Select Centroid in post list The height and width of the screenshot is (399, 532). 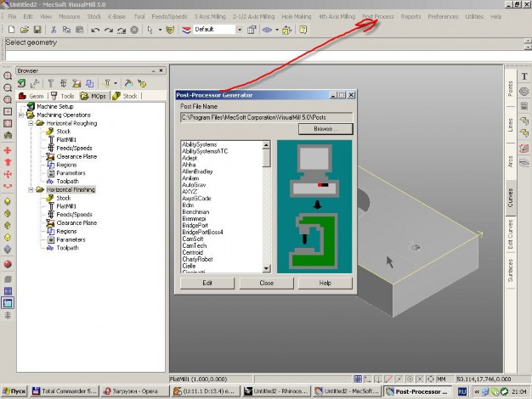[192, 252]
